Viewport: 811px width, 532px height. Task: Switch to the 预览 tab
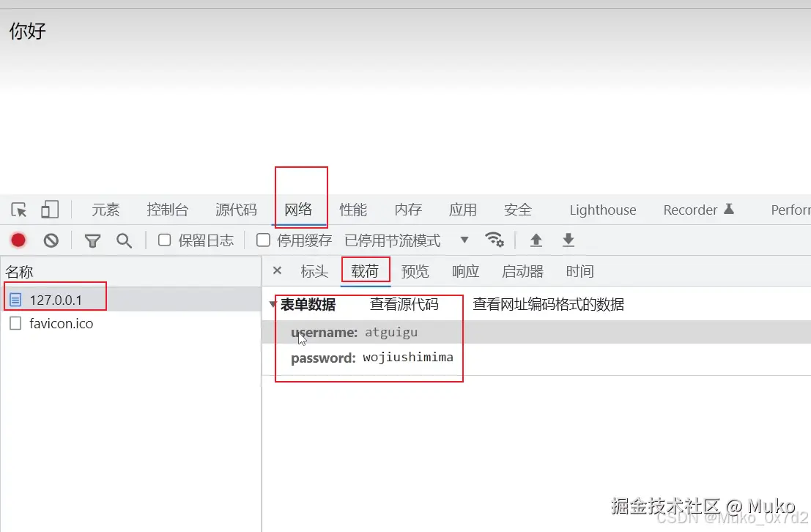[415, 271]
